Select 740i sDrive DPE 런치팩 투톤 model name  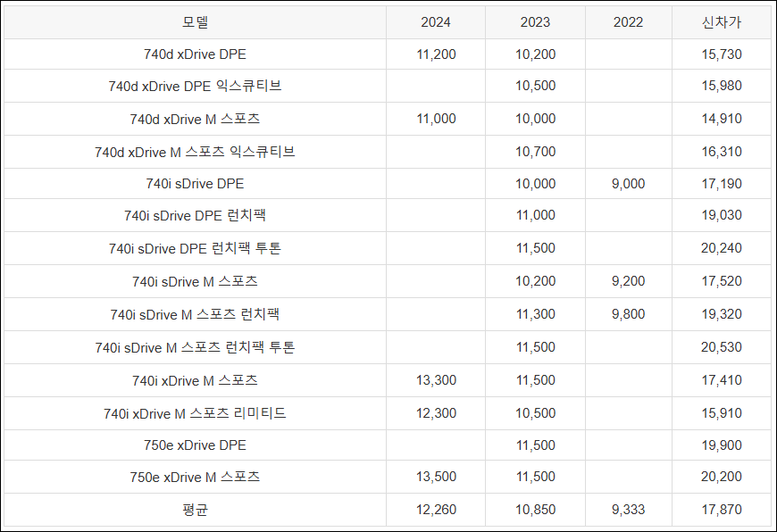[x=195, y=248]
